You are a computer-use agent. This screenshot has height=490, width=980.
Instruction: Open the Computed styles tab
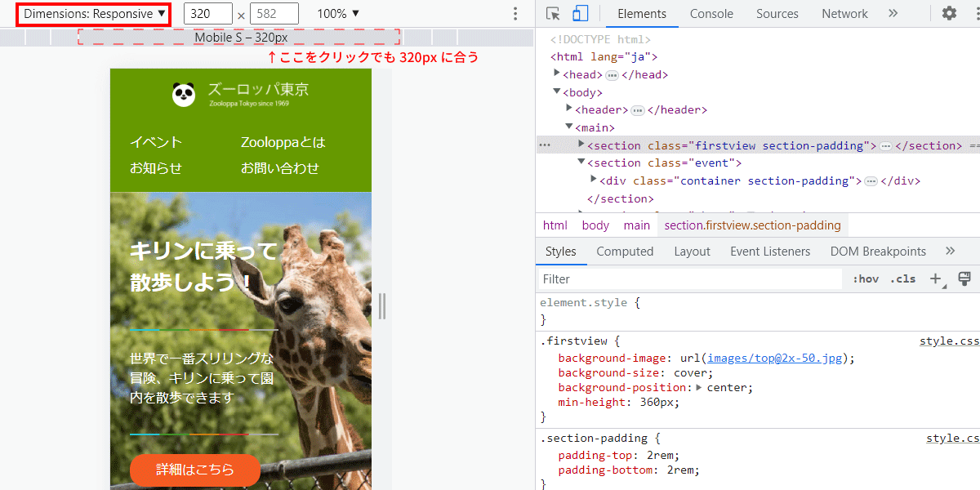(625, 252)
